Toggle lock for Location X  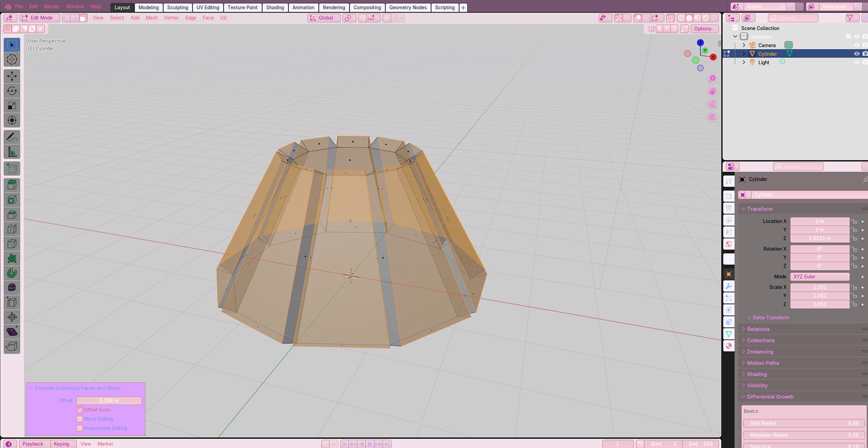pos(854,222)
